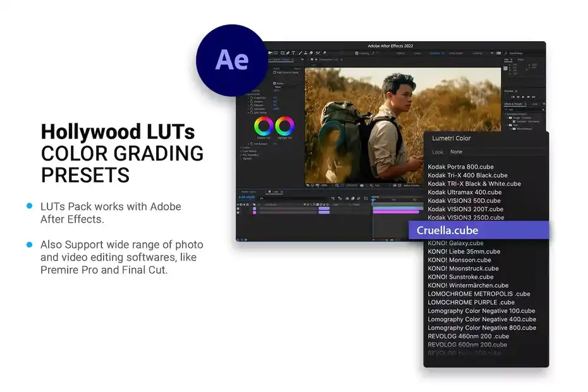Select KONO! Moonstruck.cube entry
Image resolution: width=588 pixels, height=392 pixels.
[x=463, y=268]
